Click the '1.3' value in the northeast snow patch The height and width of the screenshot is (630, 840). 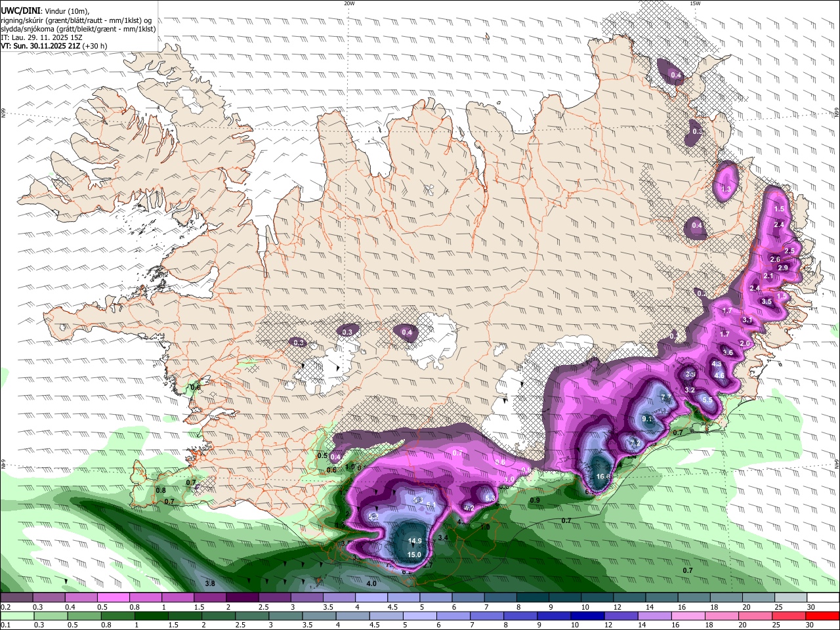coord(726,189)
